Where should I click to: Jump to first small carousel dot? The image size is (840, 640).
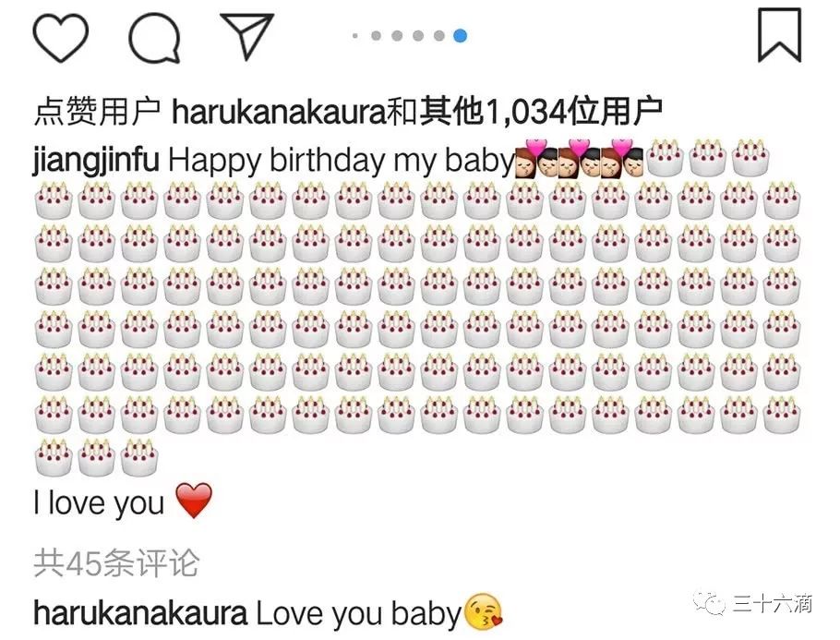[355, 36]
